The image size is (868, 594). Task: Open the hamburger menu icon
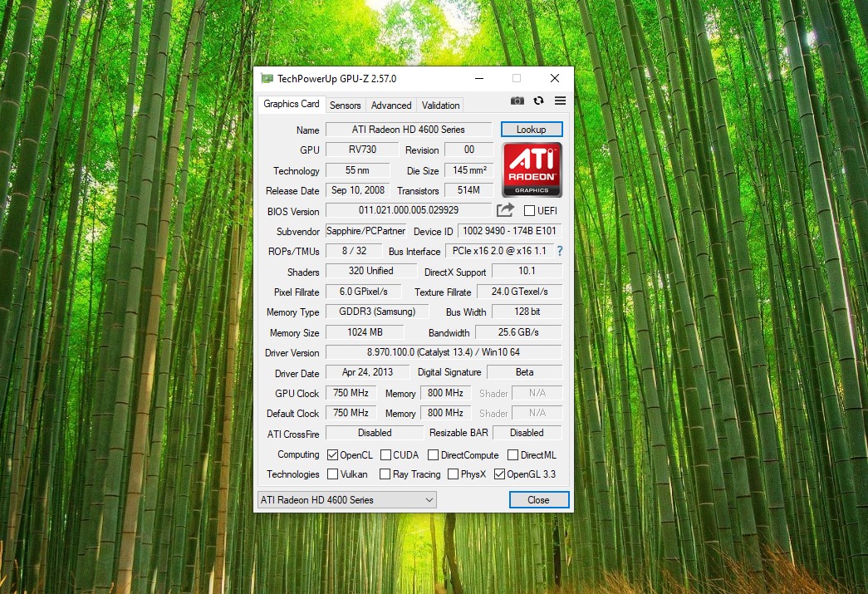click(x=560, y=101)
